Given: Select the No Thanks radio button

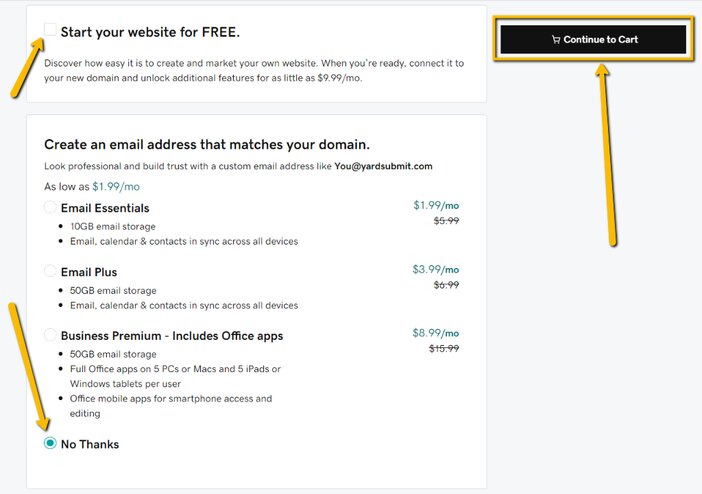Looking at the screenshot, I should coord(50,443).
